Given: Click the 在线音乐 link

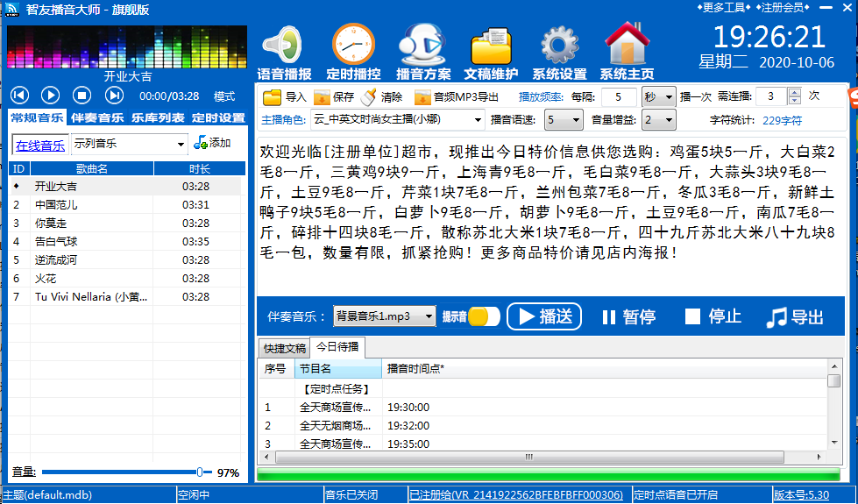Looking at the screenshot, I should coord(40,145).
